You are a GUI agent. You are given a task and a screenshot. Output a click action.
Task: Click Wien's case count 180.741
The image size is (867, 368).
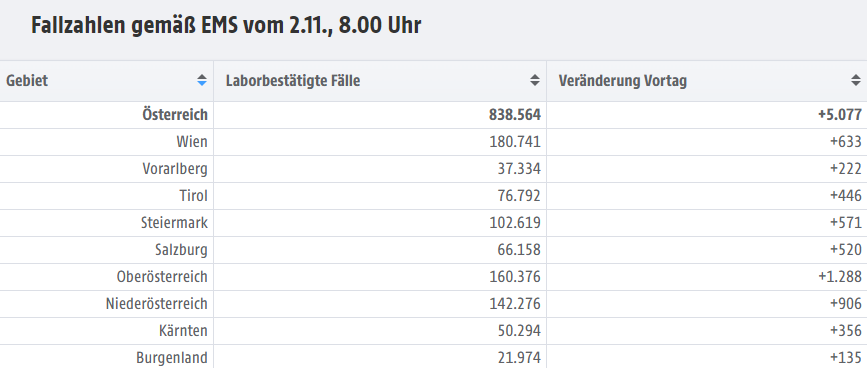(515, 142)
